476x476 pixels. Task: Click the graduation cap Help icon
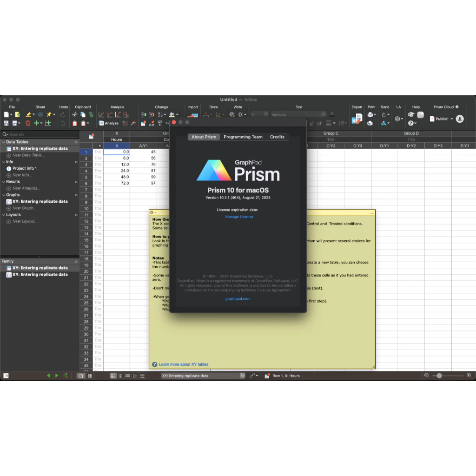point(411,114)
